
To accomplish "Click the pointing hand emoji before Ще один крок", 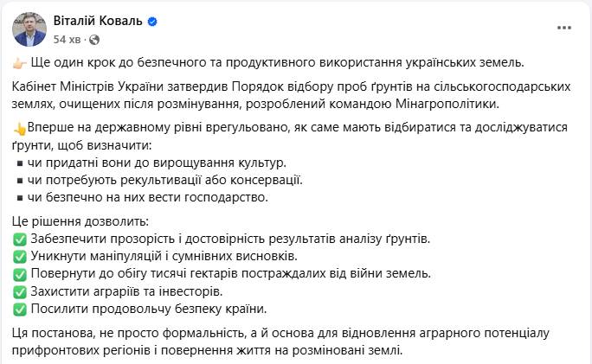I will pos(21,63).
